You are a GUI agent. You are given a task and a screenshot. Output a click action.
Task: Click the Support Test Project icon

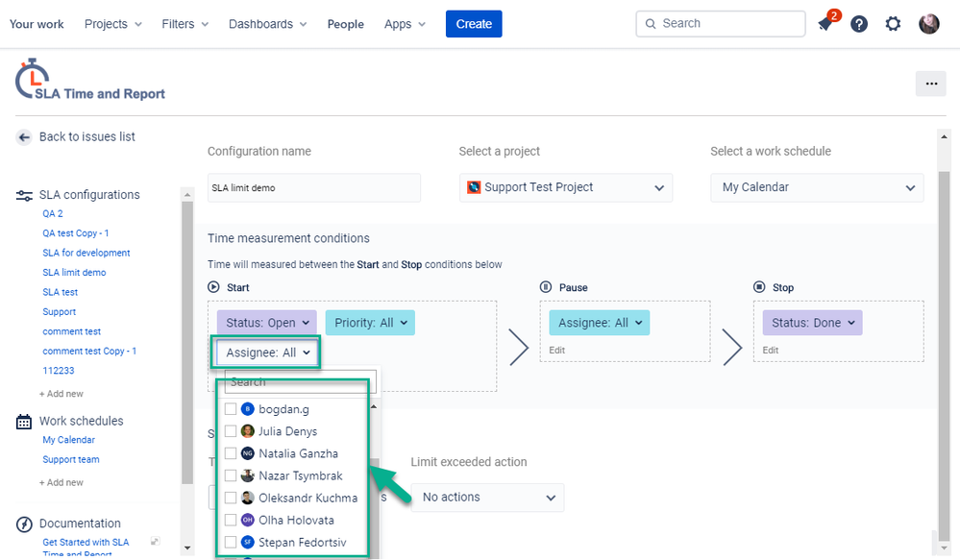473,187
